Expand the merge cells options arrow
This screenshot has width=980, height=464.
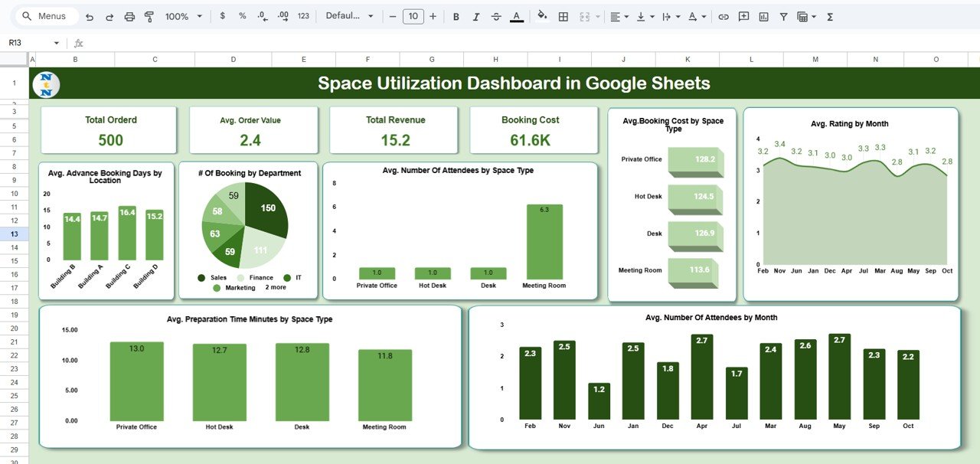coord(596,16)
